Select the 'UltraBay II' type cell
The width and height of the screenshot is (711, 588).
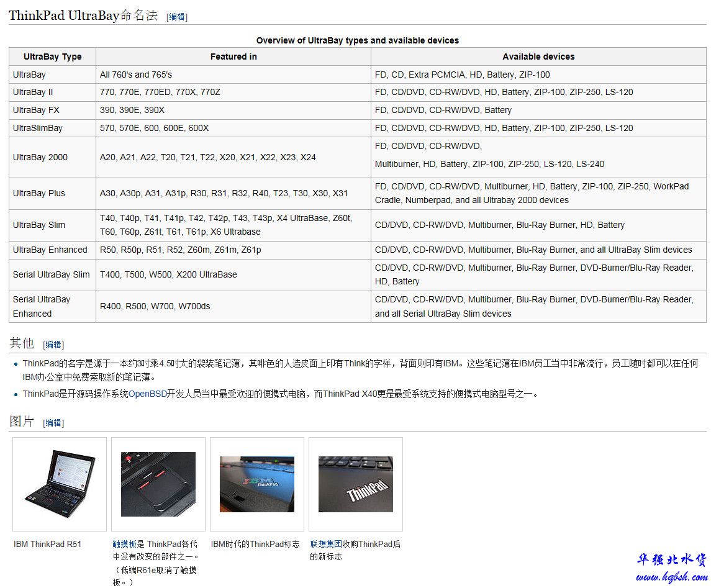[x=53, y=92]
